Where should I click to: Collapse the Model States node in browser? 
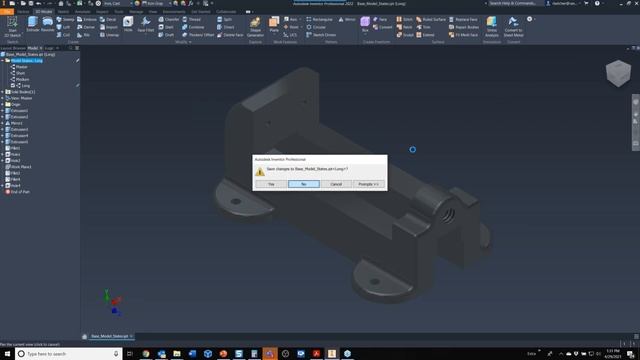[2, 60]
